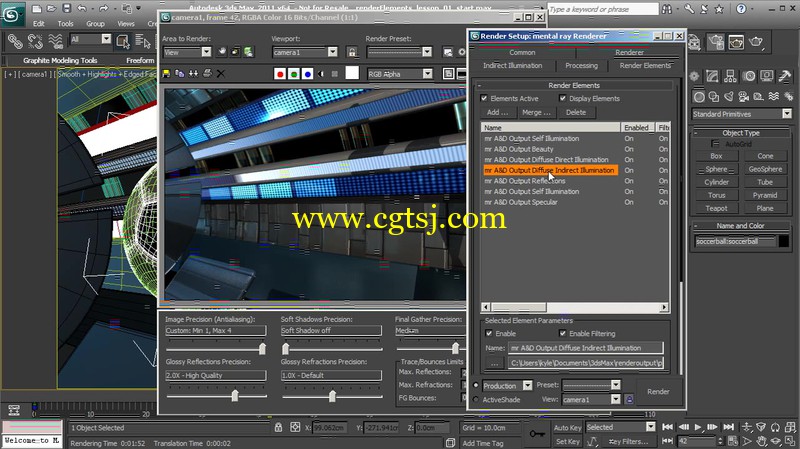Toggle the Elements Active checkbox
Screen dimensions: 800x449
(484, 98)
